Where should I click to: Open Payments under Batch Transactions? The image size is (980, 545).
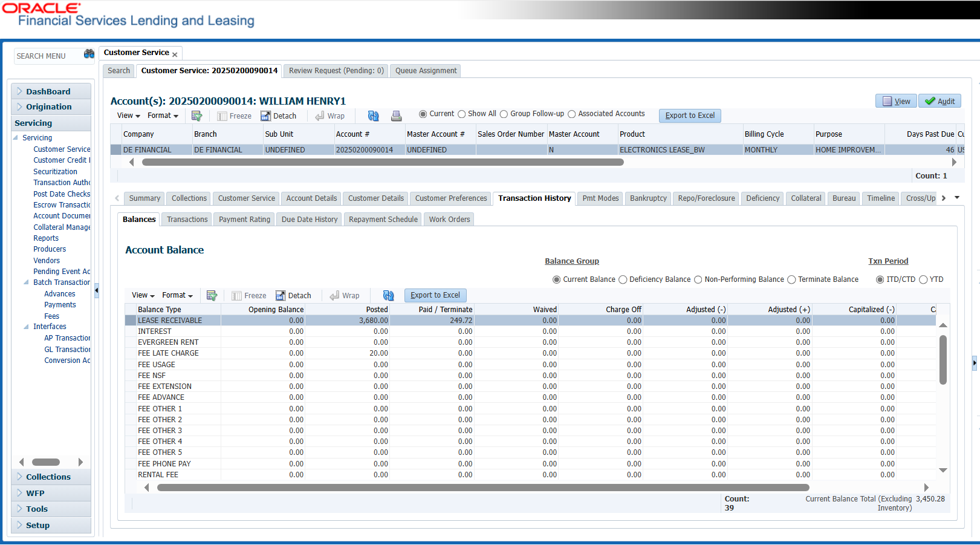click(60, 305)
